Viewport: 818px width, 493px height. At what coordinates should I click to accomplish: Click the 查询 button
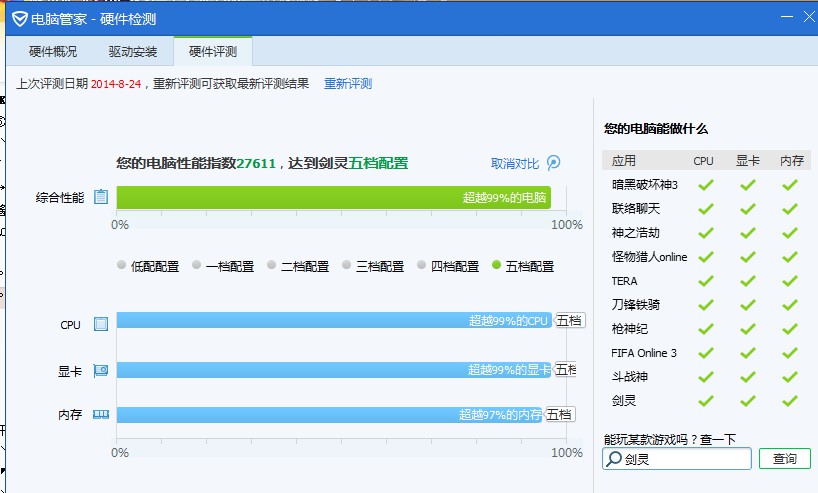[785, 459]
